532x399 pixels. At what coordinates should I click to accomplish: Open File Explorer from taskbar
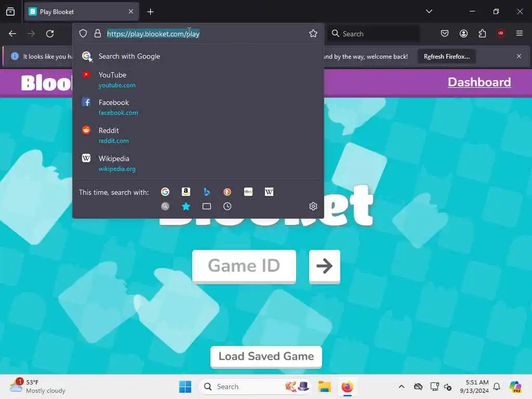[324, 387]
